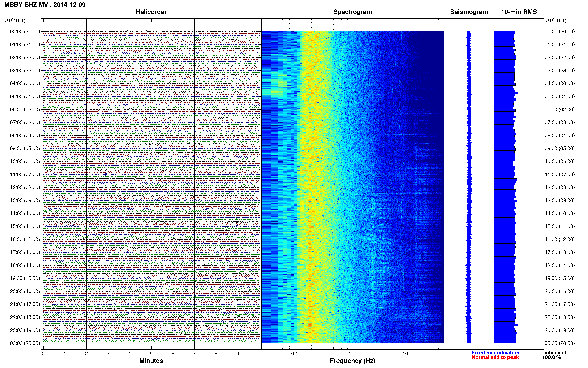Click the right 09:00 (05:00) time label
Image resolution: width=588 pixels, height=368 pixels.
(x=560, y=148)
